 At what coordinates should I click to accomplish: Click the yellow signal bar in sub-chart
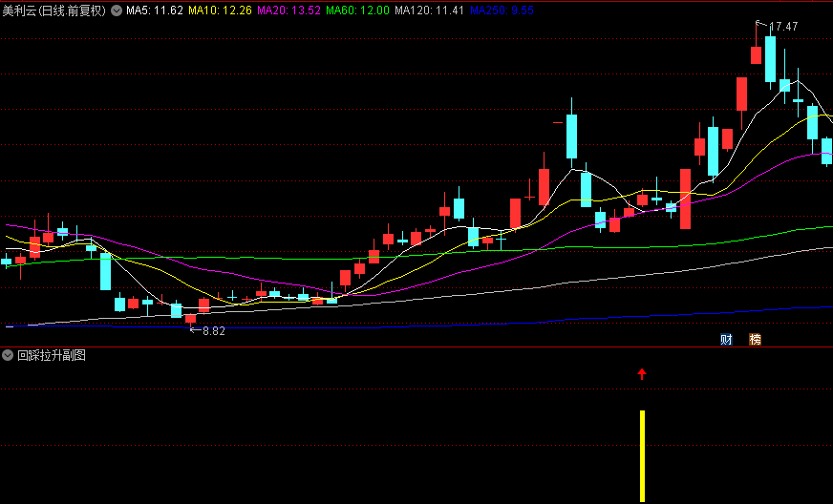point(642,455)
